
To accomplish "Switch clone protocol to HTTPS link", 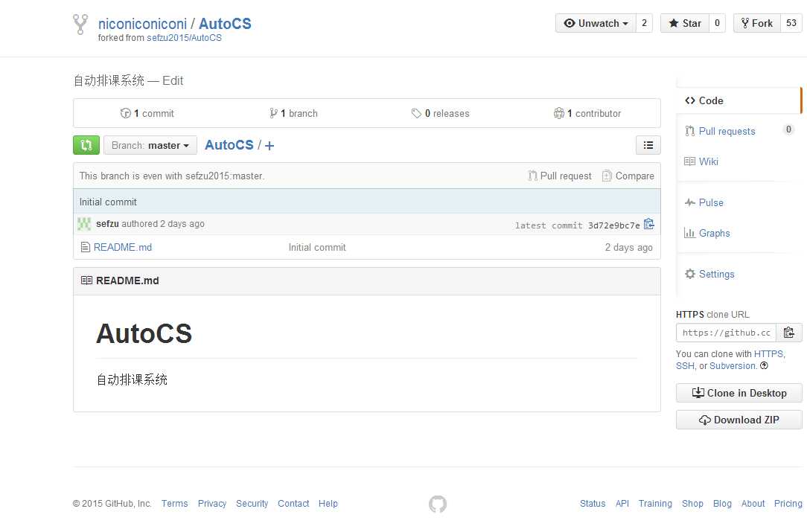I will (768, 354).
